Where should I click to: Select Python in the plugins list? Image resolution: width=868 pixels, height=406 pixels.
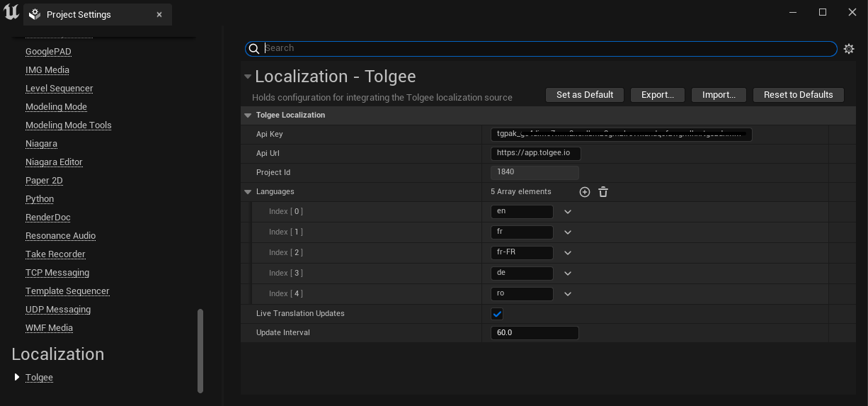pyautogui.click(x=40, y=198)
